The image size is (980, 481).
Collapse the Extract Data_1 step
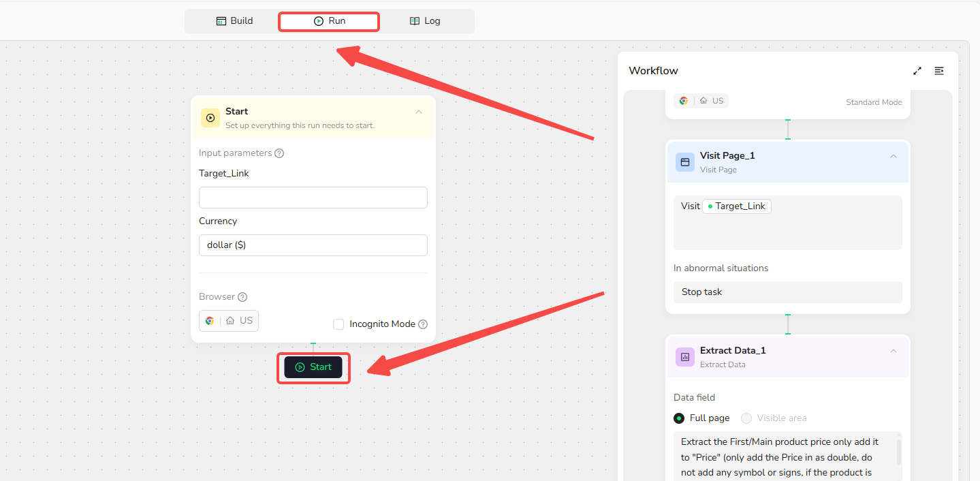[894, 352]
